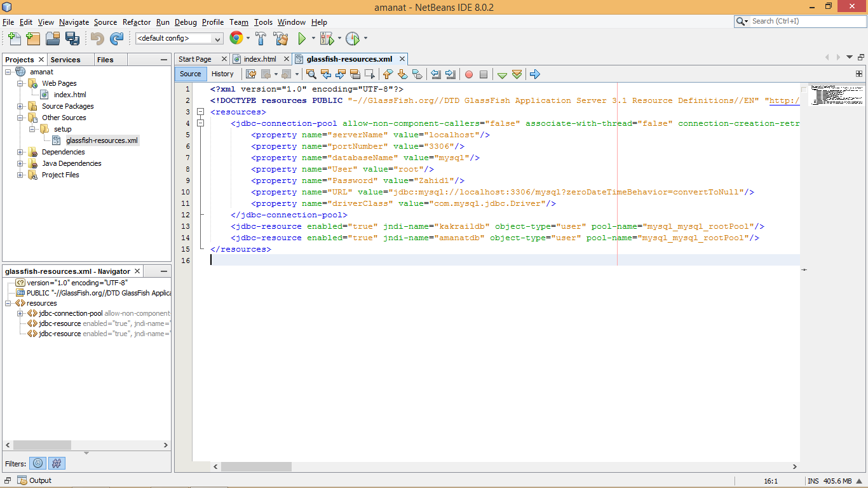868x488 pixels.
Task: Debug the project from the toolbar
Action: coord(327,38)
